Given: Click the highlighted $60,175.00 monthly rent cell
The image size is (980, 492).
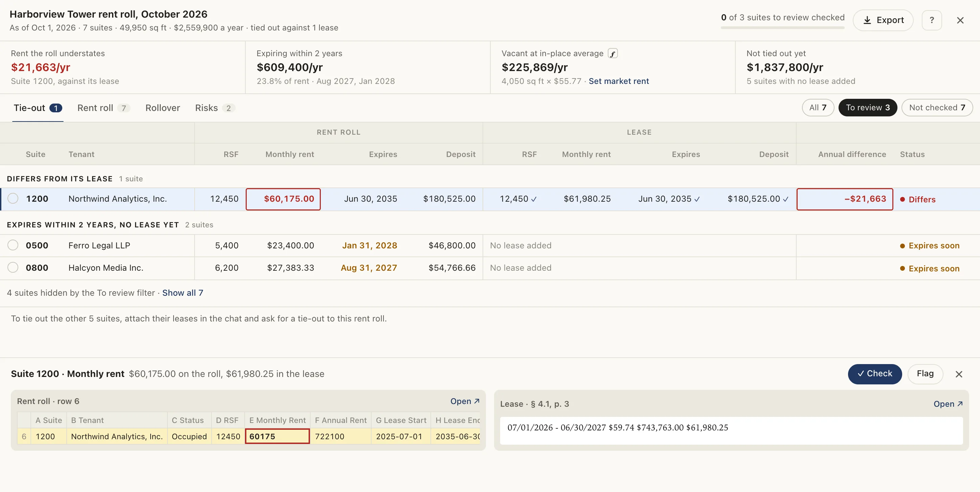Looking at the screenshot, I should tap(283, 199).
